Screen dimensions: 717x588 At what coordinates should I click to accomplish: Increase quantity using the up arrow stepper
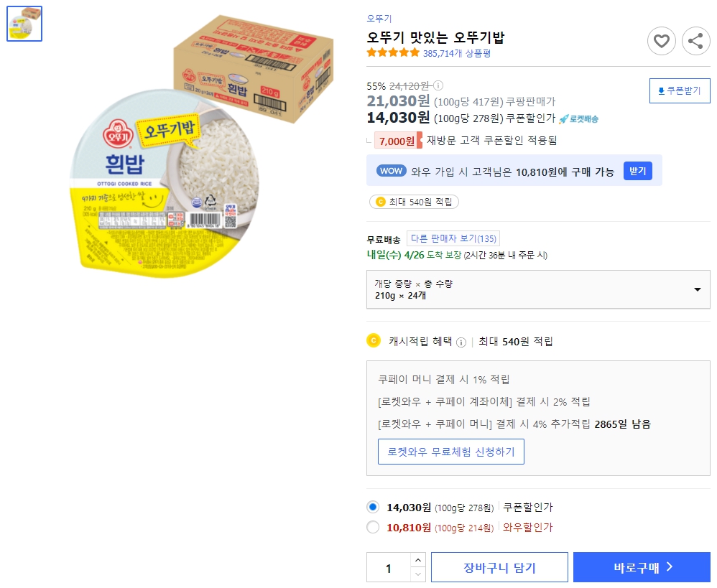pos(417,561)
